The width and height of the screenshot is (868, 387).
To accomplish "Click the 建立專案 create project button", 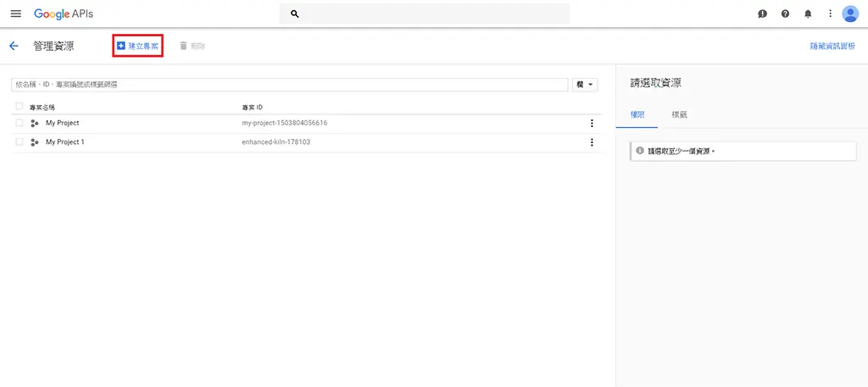I will 138,46.
